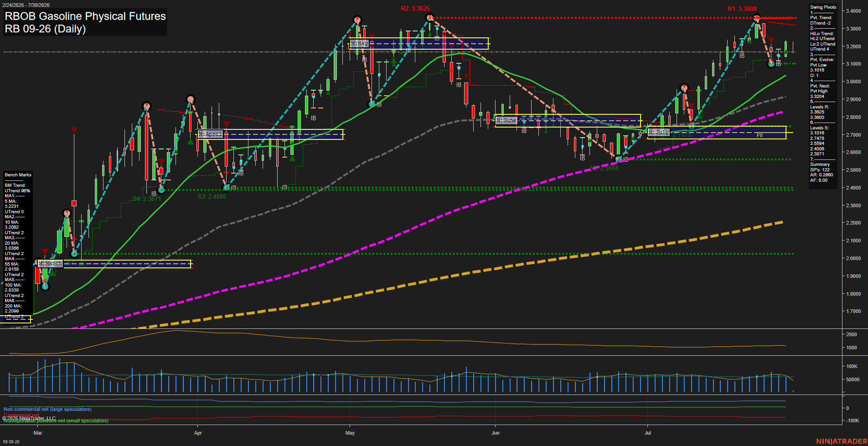Click the Jun label on the time axis
The image size is (868, 446).
496,433
